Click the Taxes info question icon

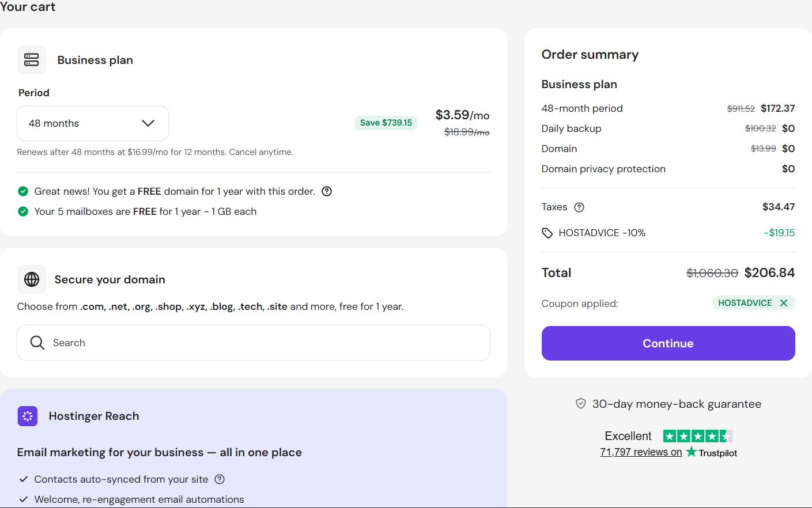[580, 207]
